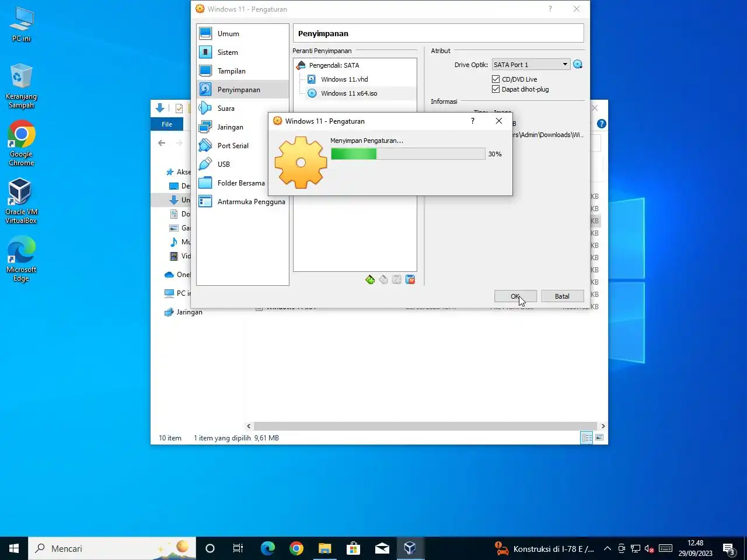This screenshot has height=560, width=747.
Task: Click the remove attachment icon
Action: (x=410, y=280)
